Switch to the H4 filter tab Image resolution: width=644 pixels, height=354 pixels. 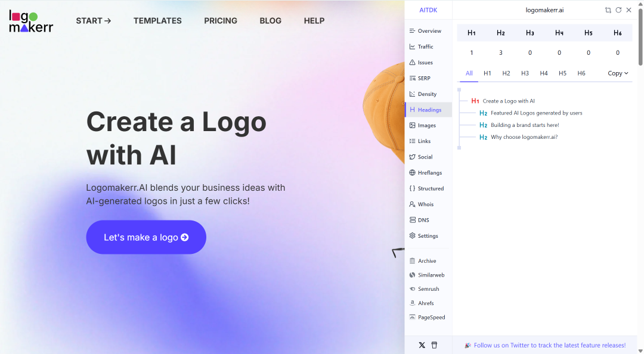(x=544, y=73)
